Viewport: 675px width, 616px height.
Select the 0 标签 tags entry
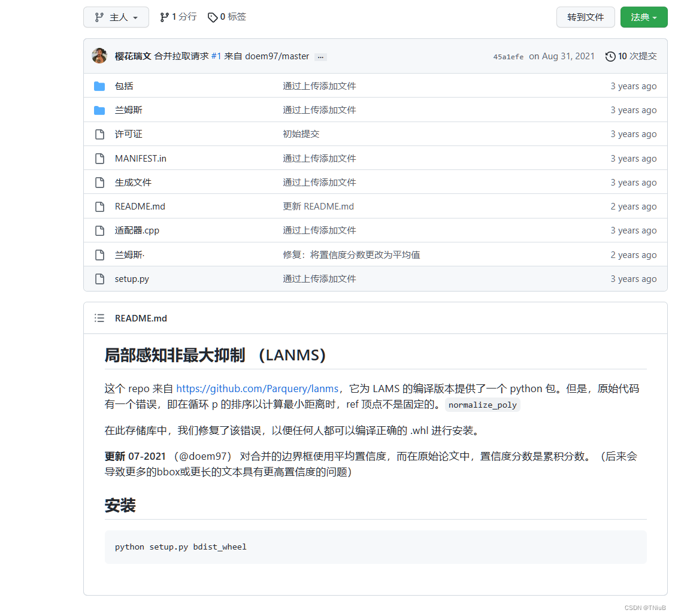click(x=227, y=17)
